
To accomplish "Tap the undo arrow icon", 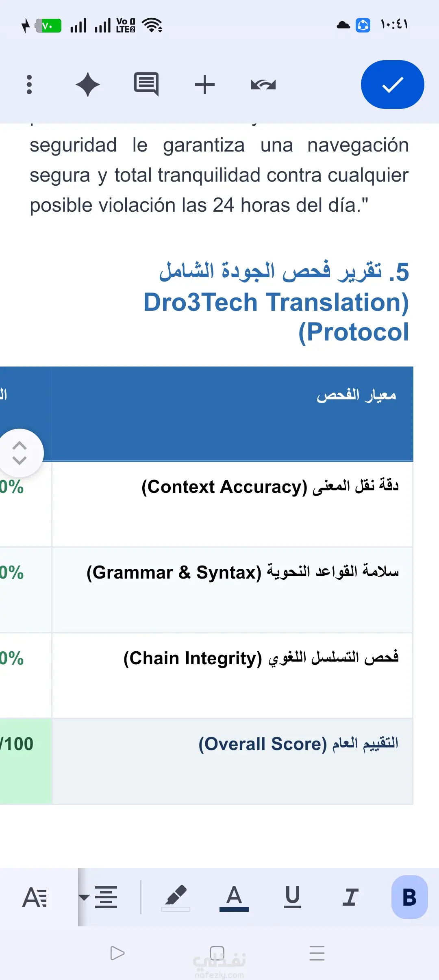I will (263, 85).
